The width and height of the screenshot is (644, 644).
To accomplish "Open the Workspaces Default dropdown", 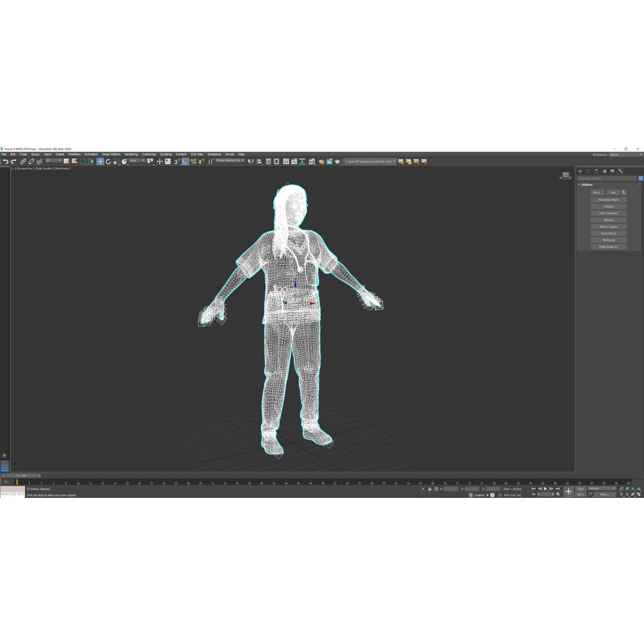I will click(626, 154).
